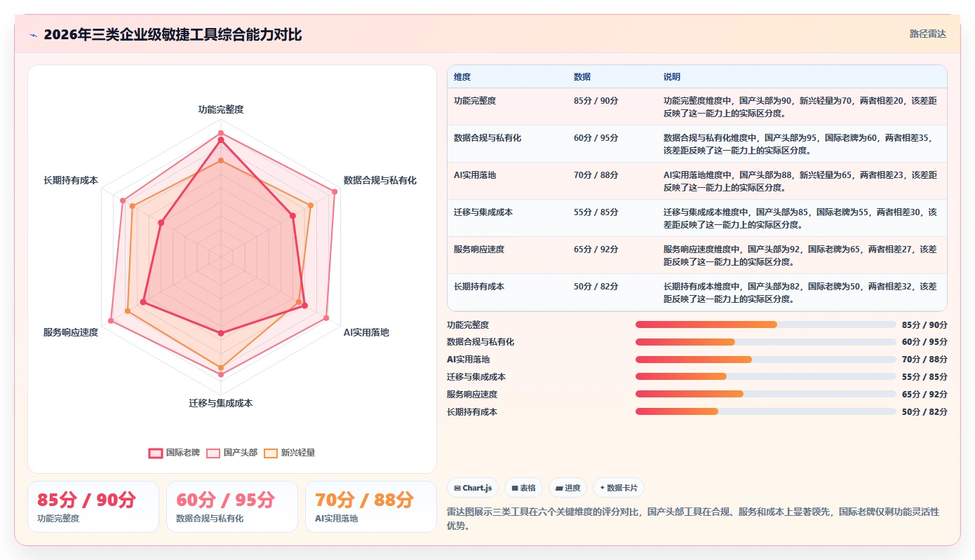The width and height of the screenshot is (975, 560).
Task: Toggle the 新兴轻量 legend series
Action: pos(290,453)
